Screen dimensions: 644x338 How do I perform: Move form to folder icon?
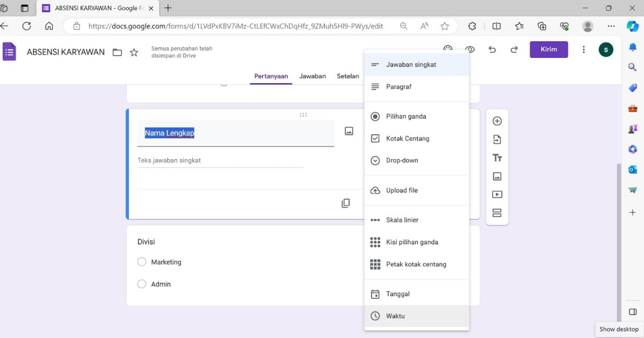click(x=117, y=53)
